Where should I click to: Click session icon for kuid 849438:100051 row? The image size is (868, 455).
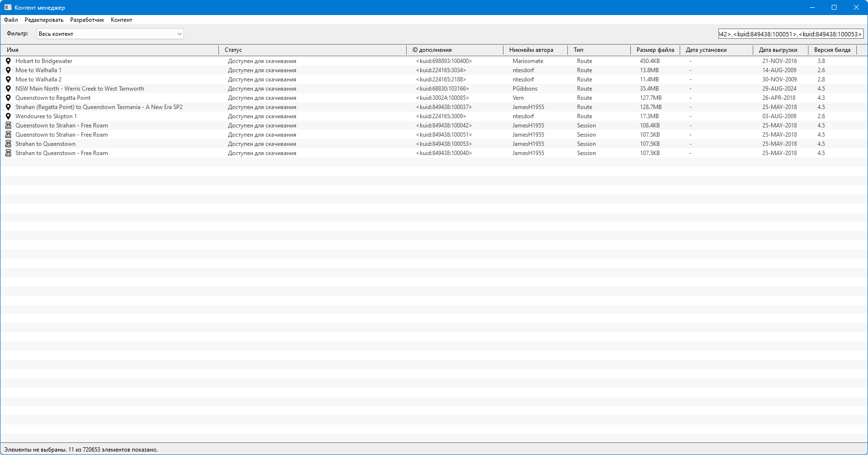8,135
